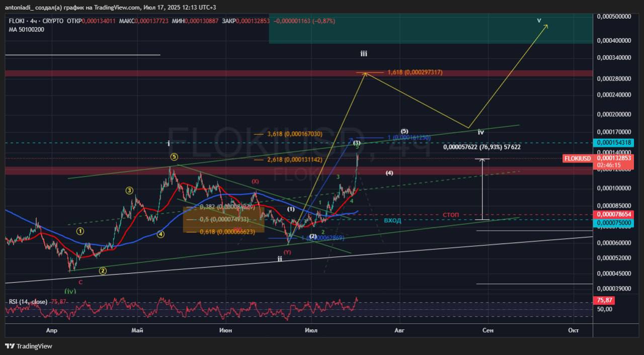This screenshot has height=355, width=644.
Task: Click the yellow circled wave 2 marker
Action: (103, 271)
